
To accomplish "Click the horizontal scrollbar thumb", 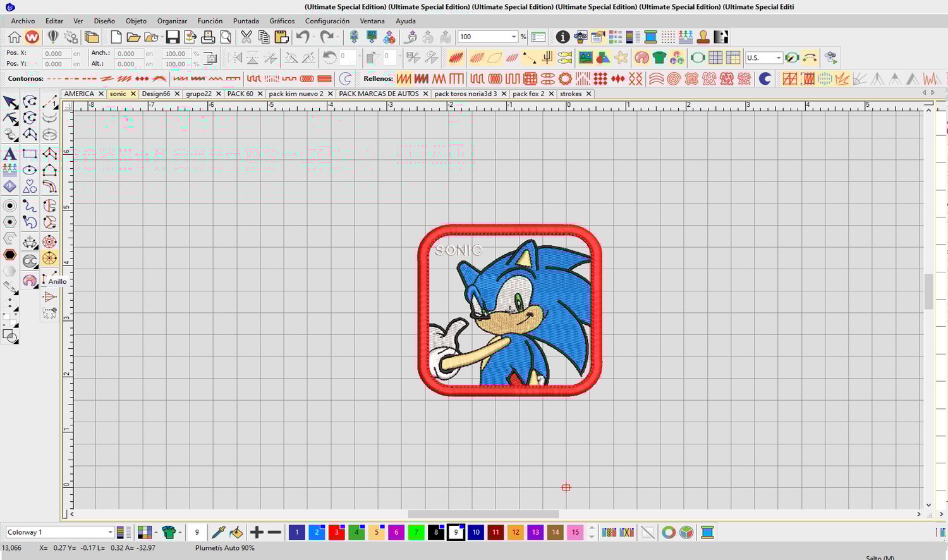I will click(x=483, y=514).
